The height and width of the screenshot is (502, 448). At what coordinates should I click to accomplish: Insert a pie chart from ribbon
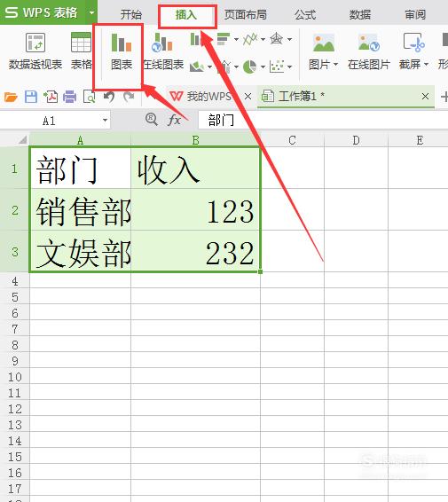tap(249, 67)
